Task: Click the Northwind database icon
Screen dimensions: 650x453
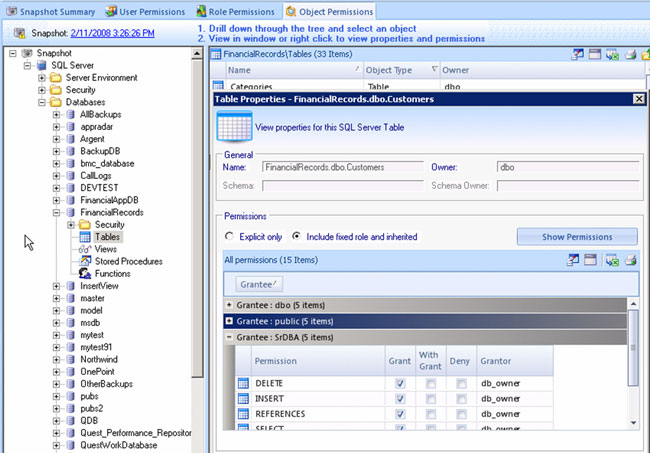Action: 71,359
